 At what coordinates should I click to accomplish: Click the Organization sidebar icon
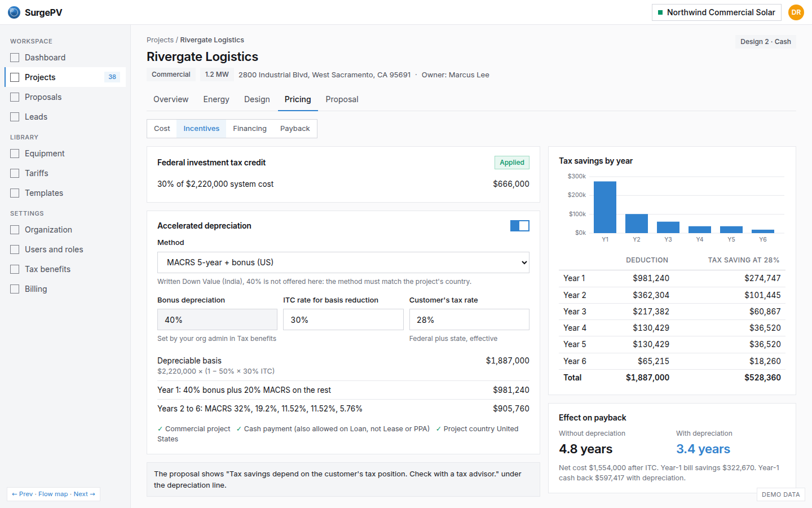(x=15, y=230)
